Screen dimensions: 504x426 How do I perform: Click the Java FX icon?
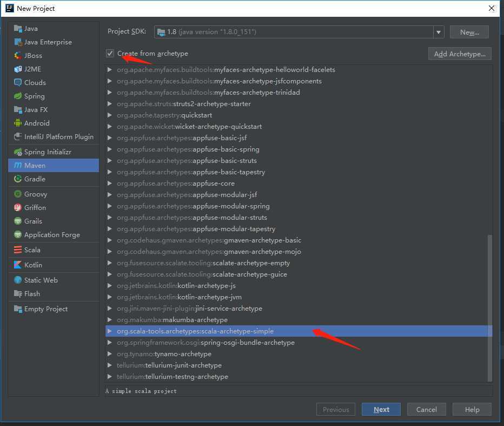18,110
